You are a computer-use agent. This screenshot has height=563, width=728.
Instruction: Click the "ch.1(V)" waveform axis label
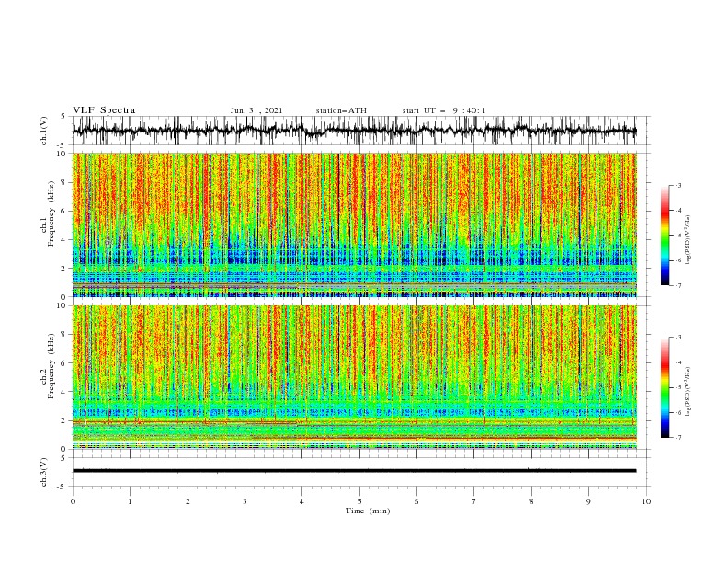[44, 131]
